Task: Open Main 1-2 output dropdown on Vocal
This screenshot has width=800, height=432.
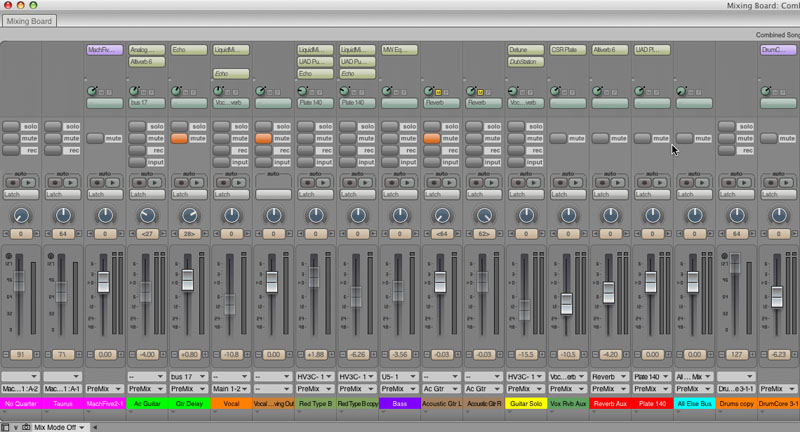Action: [231, 389]
